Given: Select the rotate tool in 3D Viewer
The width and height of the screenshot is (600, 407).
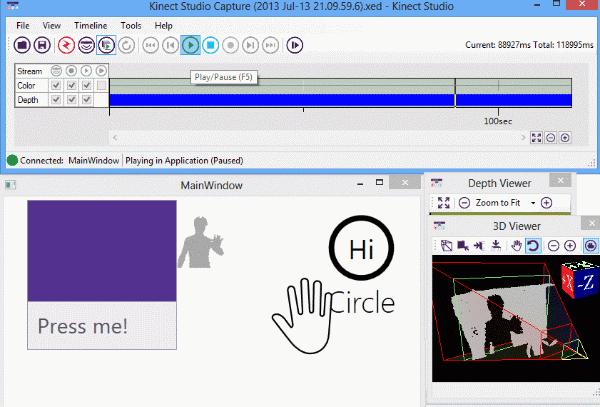Looking at the screenshot, I should click(x=533, y=246).
